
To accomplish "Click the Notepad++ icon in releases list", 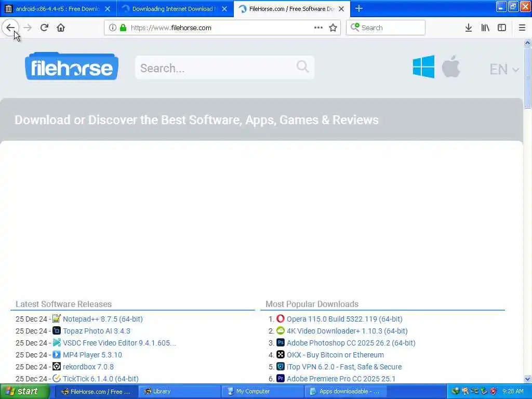I will (57, 318).
